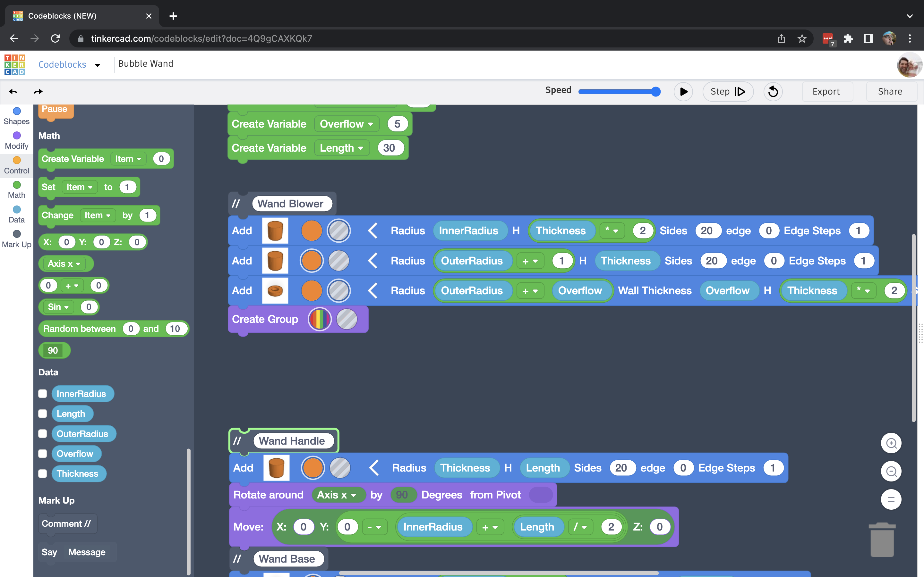Click the trash can icon
Viewport: 924px width, 577px height.
point(882,540)
